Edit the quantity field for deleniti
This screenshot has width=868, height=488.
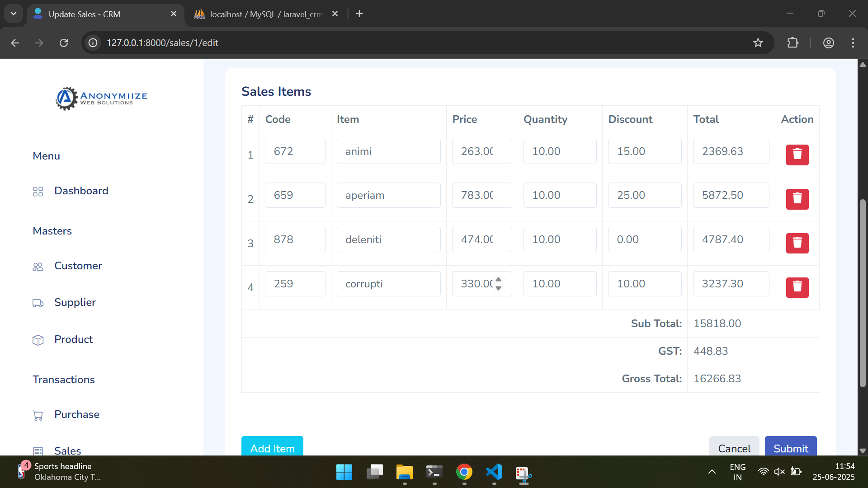[560, 239]
